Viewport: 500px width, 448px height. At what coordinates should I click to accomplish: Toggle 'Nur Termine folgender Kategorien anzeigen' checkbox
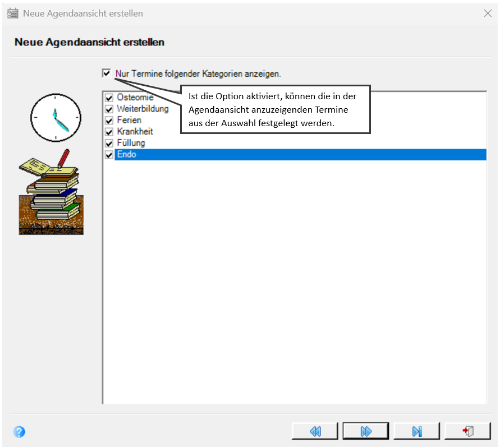tap(107, 73)
